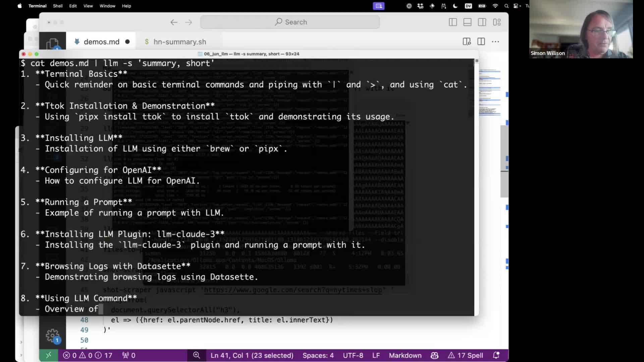Show 17 Spell issues
The width and height of the screenshot is (644, 362).
(466, 355)
